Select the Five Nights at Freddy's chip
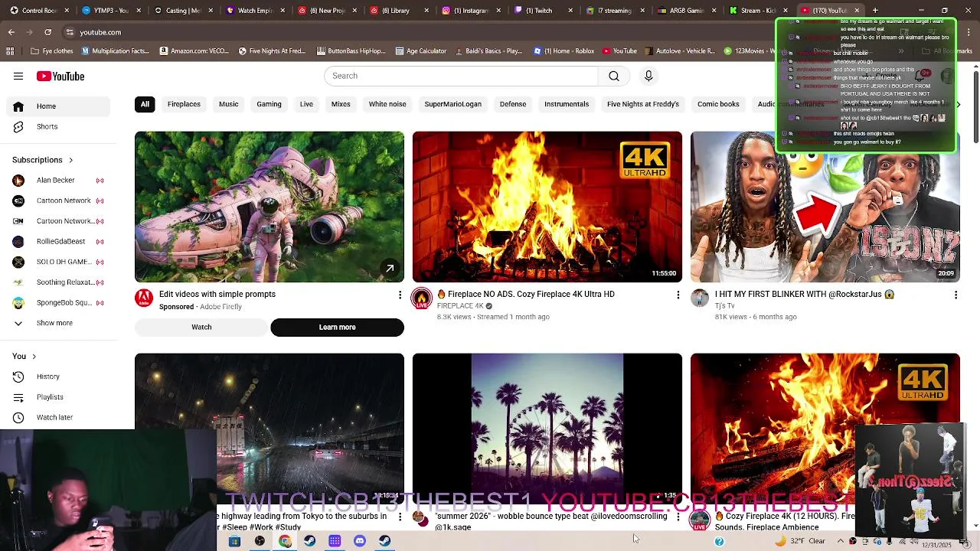Image resolution: width=980 pixels, height=551 pixels. coord(643,104)
